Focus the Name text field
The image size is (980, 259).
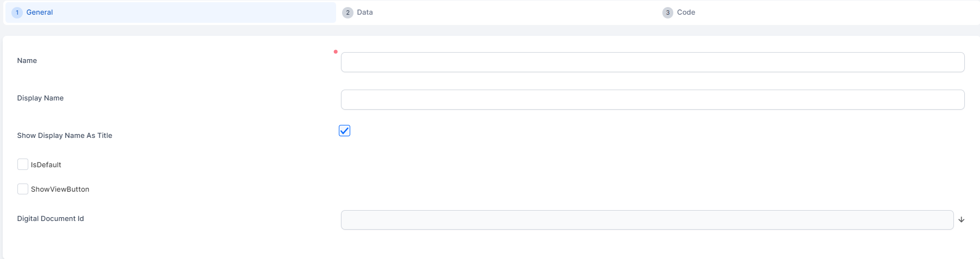pos(652,62)
